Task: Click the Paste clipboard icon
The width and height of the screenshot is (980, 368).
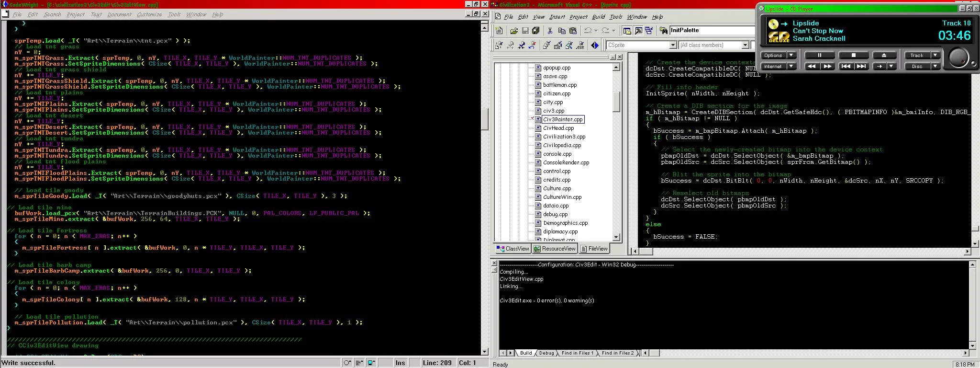Action: click(x=573, y=31)
